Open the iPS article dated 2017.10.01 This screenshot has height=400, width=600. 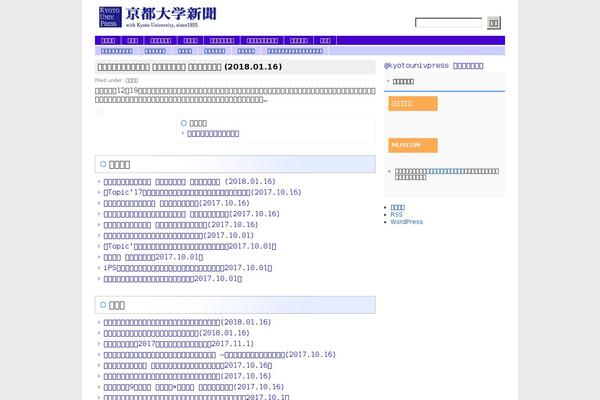[x=188, y=268]
